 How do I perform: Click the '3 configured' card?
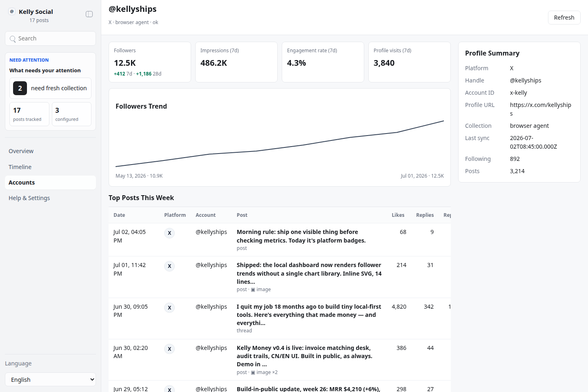[x=71, y=114]
